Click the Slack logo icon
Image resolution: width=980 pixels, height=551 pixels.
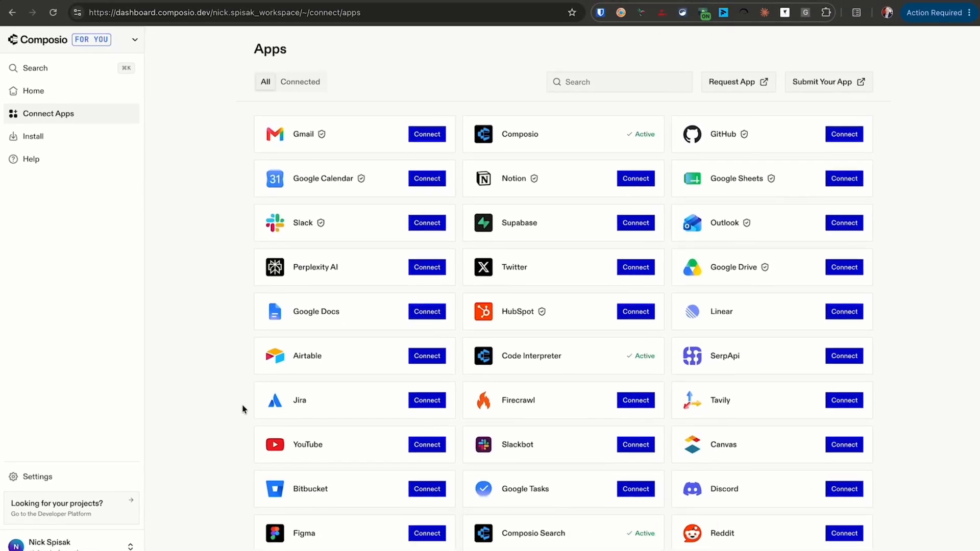pyautogui.click(x=275, y=223)
